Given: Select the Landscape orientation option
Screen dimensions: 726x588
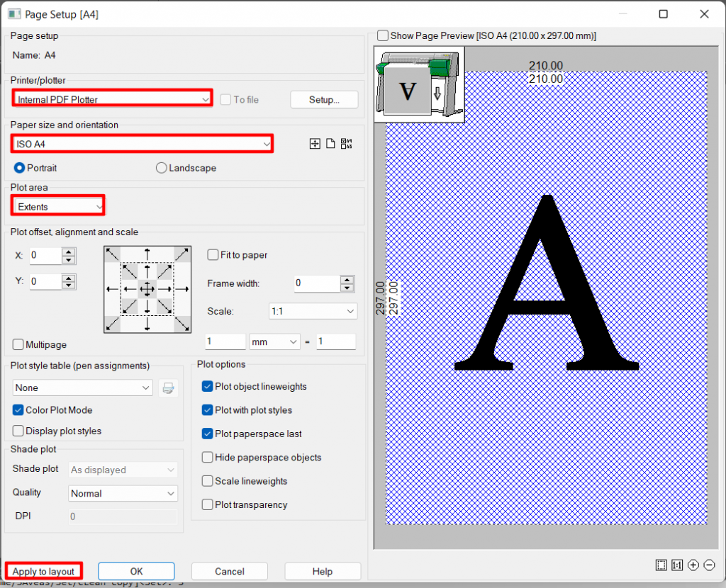Looking at the screenshot, I should [x=162, y=169].
